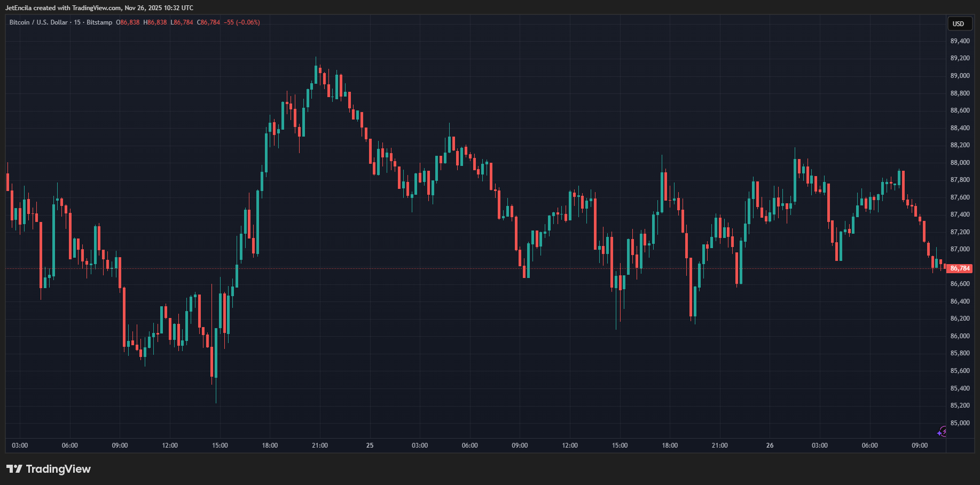Click the Open value in the legend
Screen dimensions: 980x485
tap(128, 22)
